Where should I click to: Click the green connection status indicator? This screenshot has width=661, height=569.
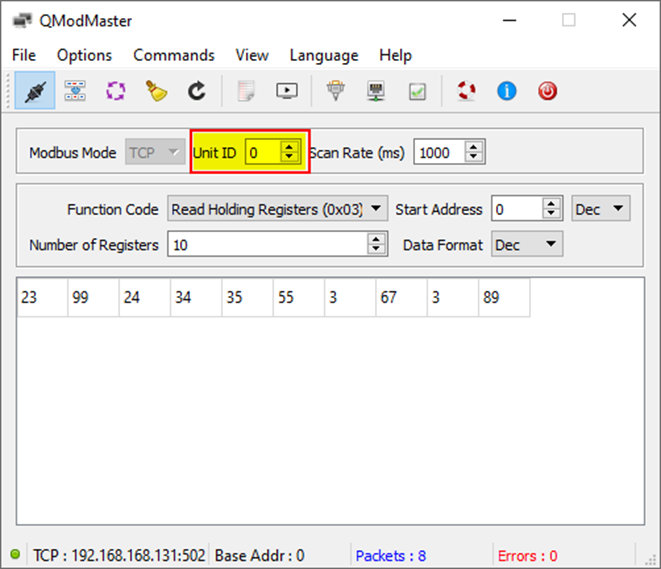pyautogui.click(x=15, y=554)
